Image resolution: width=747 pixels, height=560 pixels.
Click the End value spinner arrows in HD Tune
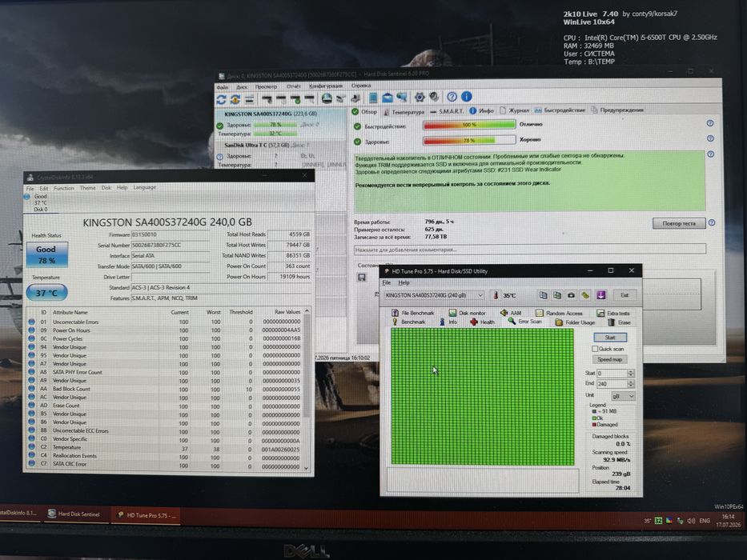tap(631, 384)
